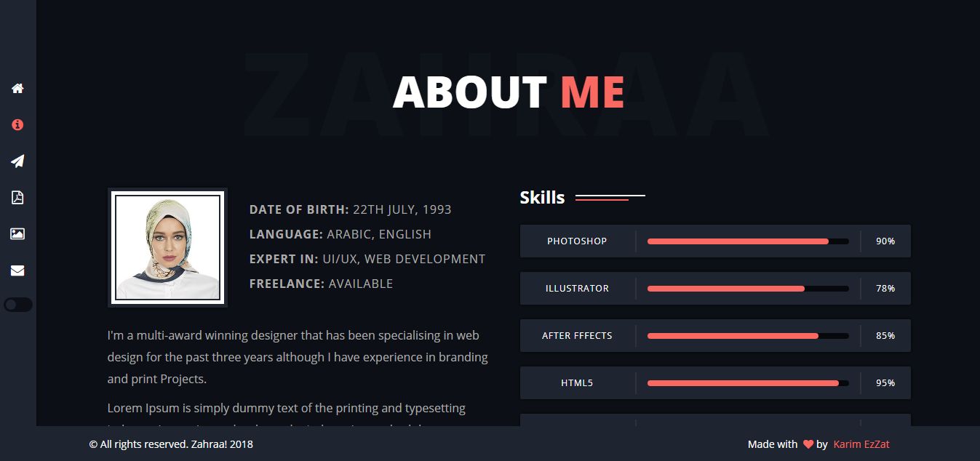This screenshot has width=980, height=461.
Task: Open the envelope contact icon
Action: pos(17,270)
